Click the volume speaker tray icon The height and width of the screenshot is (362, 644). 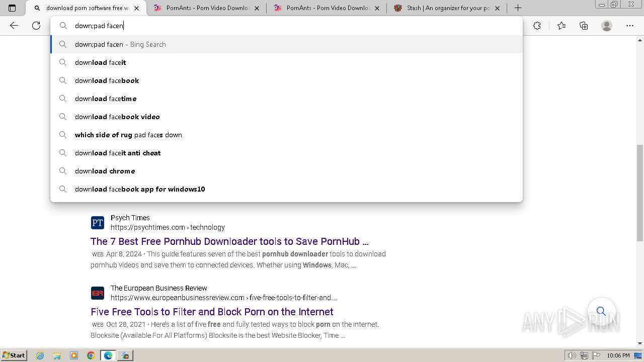572,355
